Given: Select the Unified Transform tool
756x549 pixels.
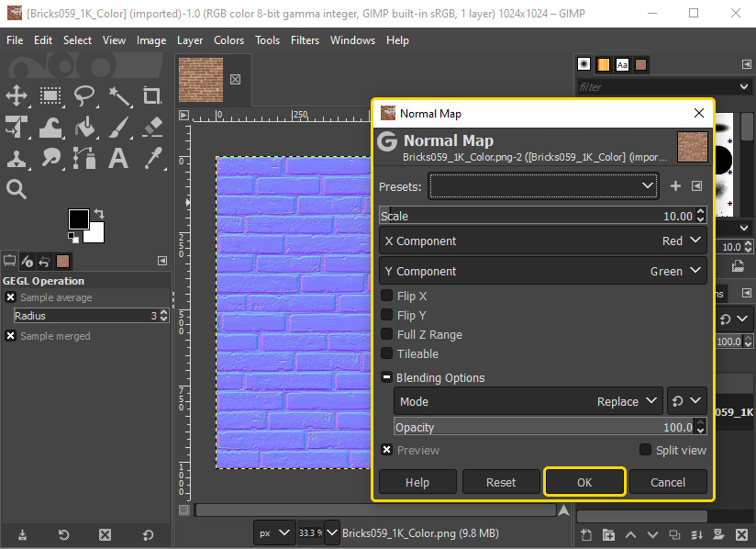Looking at the screenshot, I should click(17, 127).
